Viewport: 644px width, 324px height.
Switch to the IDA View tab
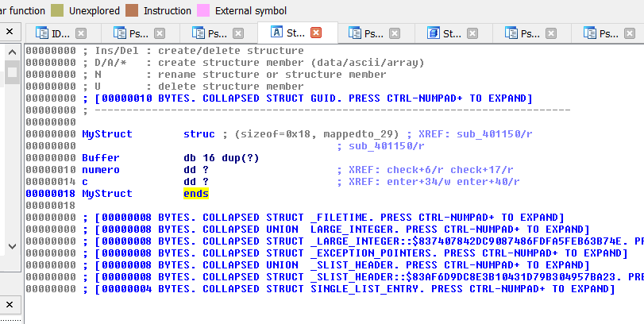[x=60, y=33]
